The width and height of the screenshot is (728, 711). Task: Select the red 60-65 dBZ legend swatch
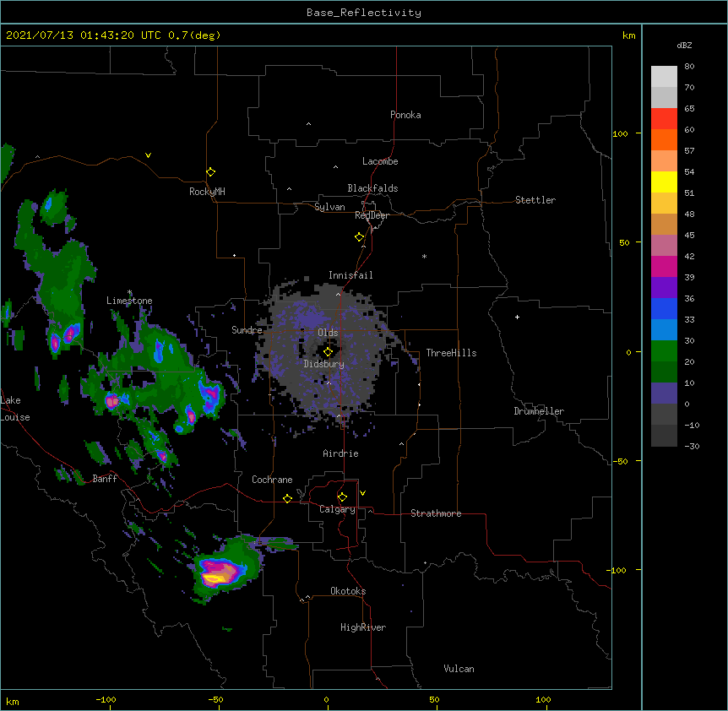tap(664, 119)
